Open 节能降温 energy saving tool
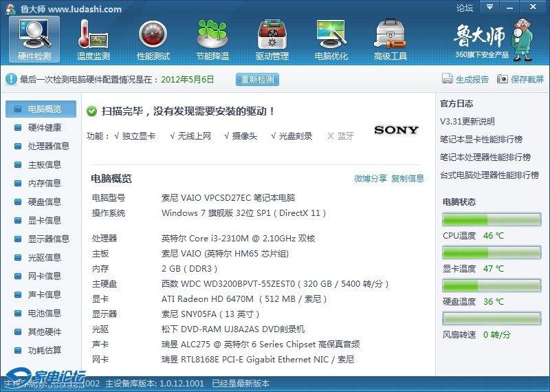Screen dimensions: 550x392 click(x=212, y=39)
